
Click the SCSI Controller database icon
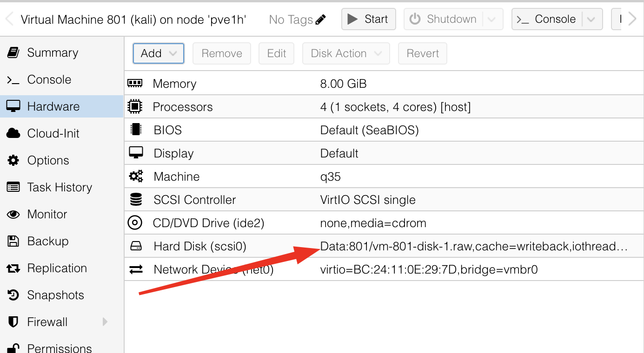pos(136,200)
